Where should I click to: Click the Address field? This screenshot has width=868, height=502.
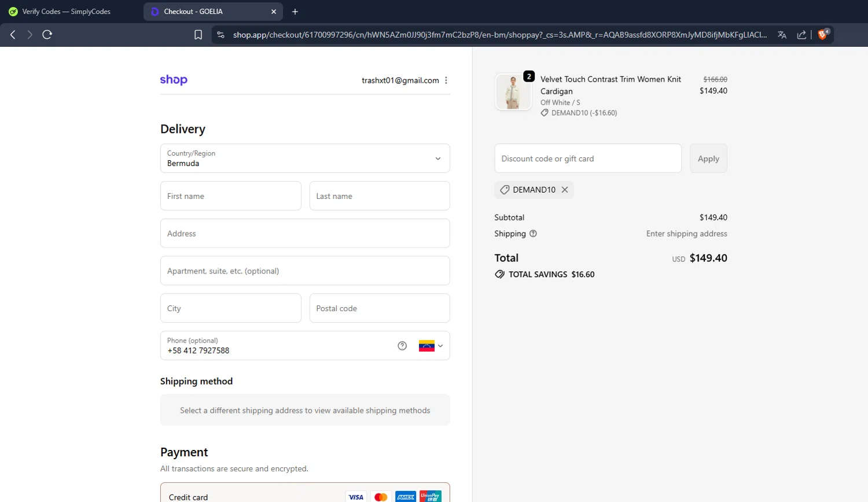[305, 234]
